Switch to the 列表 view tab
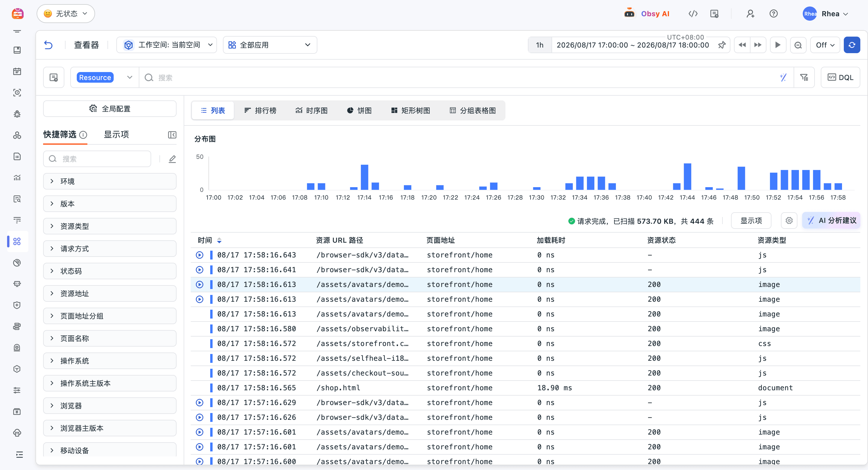 click(x=213, y=110)
